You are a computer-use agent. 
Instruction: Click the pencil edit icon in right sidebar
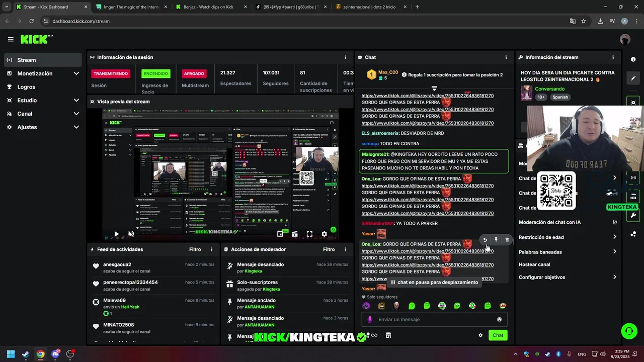point(633,78)
